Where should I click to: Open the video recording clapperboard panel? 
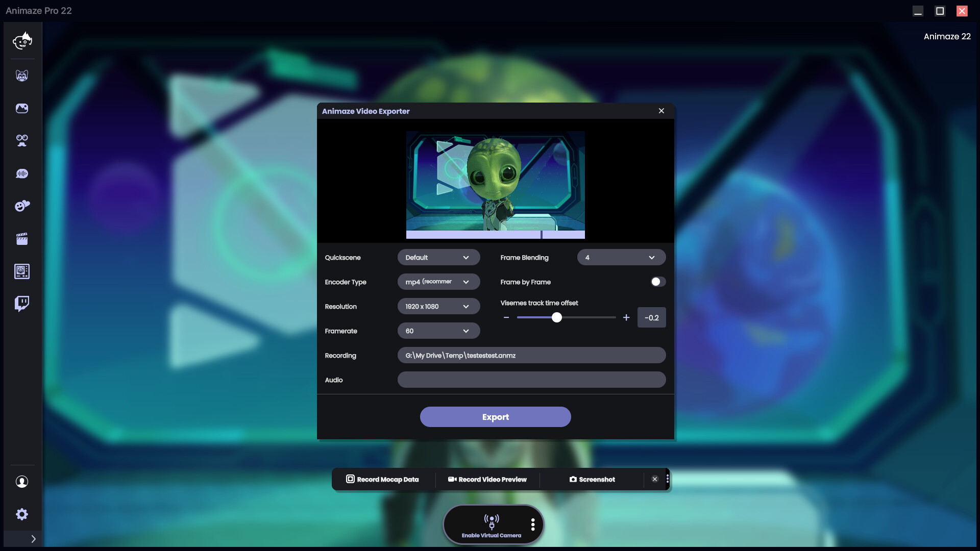click(x=22, y=239)
